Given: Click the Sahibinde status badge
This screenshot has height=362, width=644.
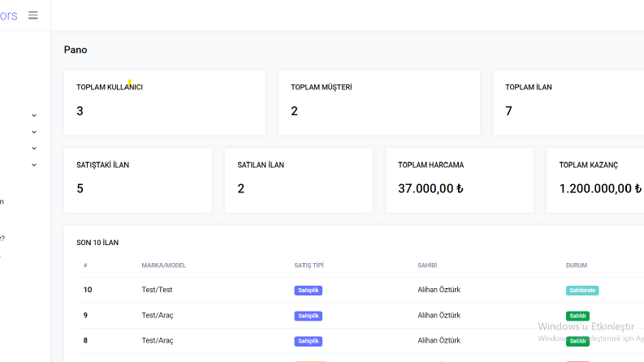Looking at the screenshot, I should (582, 291).
